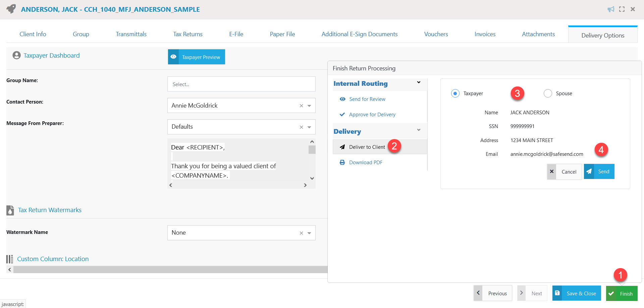Open the Vouchers tab
This screenshot has width=644, height=308.
coord(436,34)
